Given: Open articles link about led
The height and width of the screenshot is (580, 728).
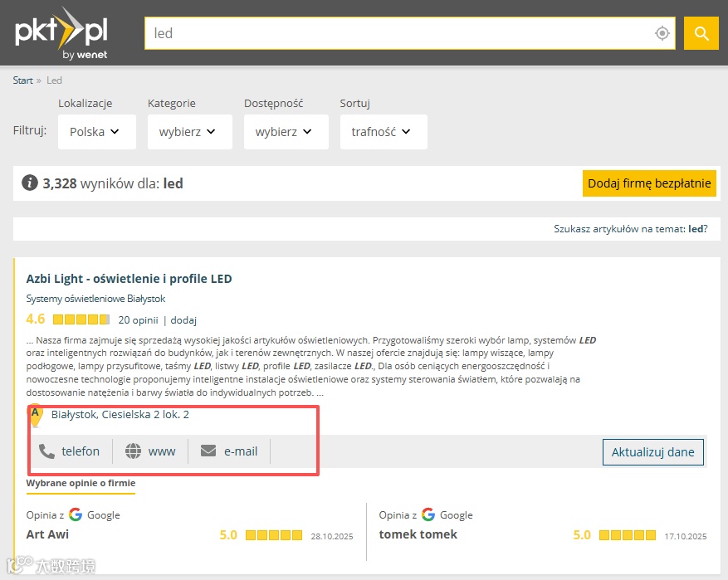Looking at the screenshot, I should coord(631,229).
